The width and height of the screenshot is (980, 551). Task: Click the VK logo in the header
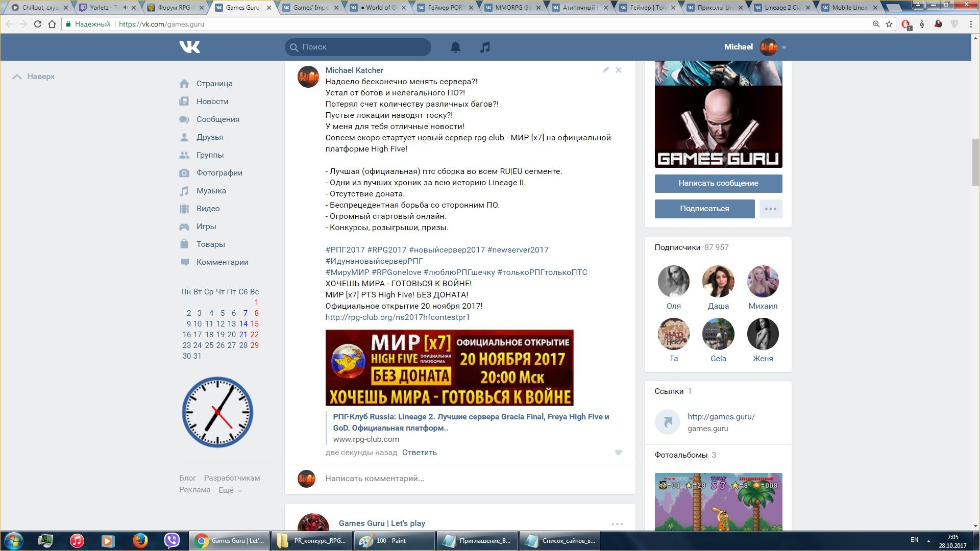coord(190,47)
